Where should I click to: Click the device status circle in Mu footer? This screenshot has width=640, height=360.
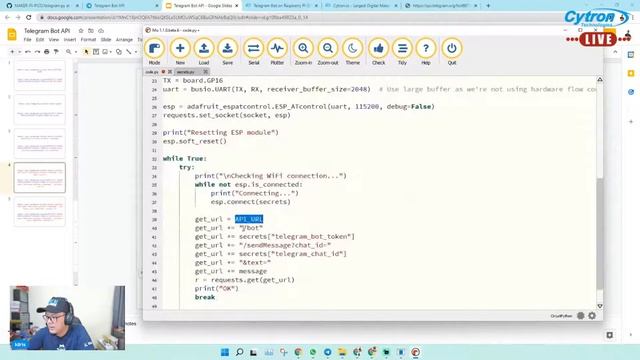tap(580, 316)
